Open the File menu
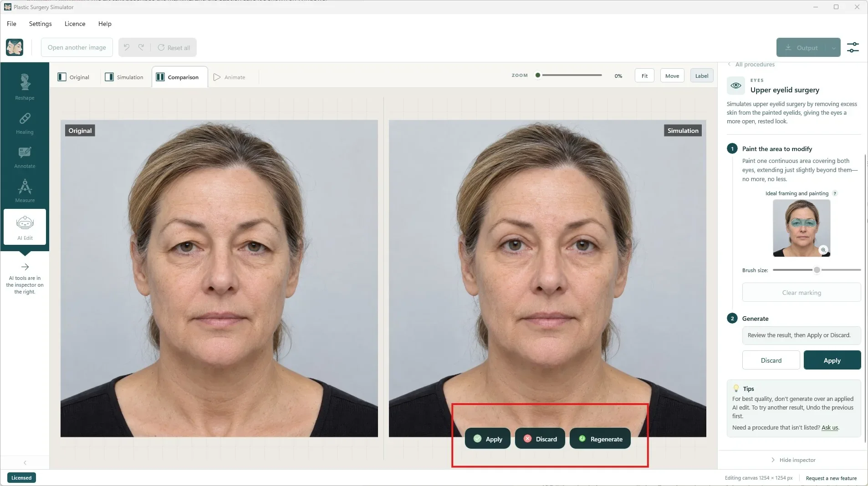This screenshot has width=868, height=486. coord(11,24)
